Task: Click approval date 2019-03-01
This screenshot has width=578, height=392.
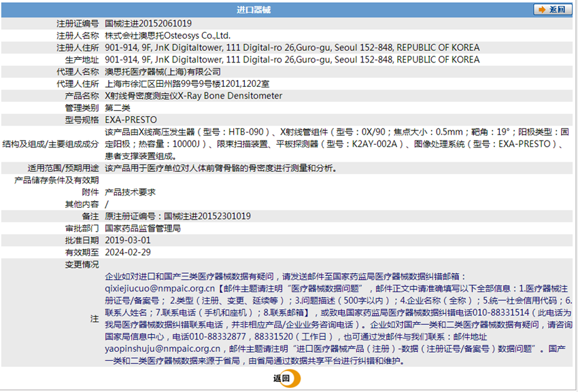Action: click(x=128, y=240)
